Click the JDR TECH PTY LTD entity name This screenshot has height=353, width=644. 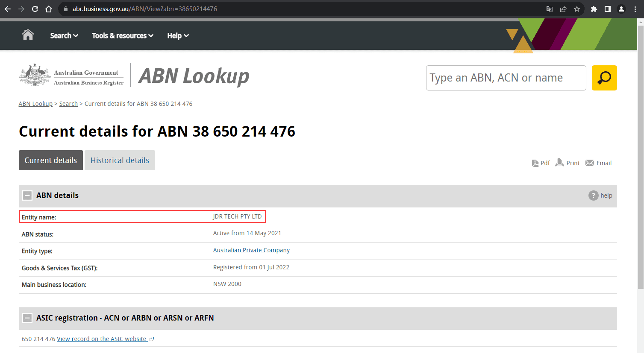(x=237, y=216)
